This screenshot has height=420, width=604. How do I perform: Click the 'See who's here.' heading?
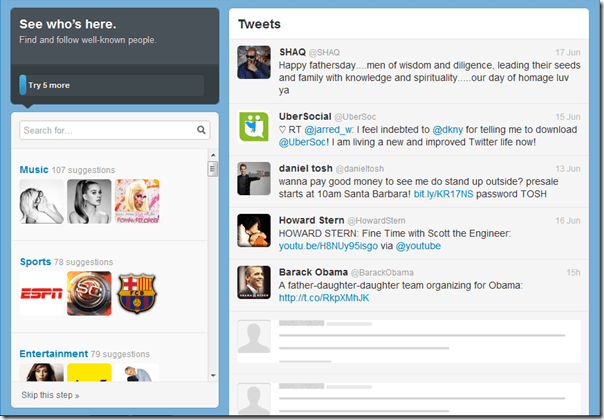[x=68, y=24]
